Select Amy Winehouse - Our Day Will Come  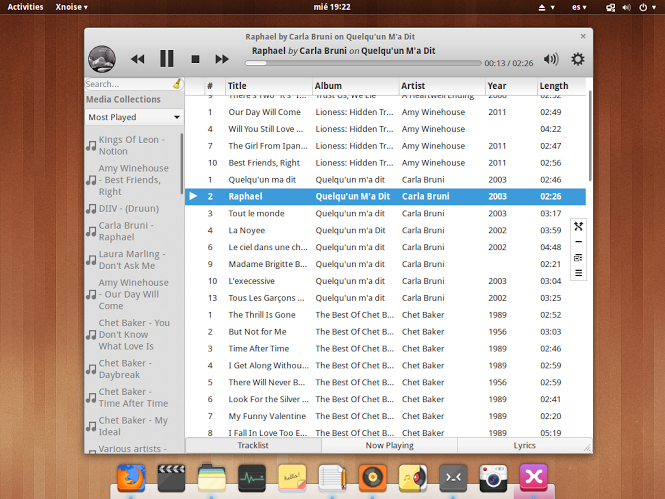pyautogui.click(x=127, y=294)
